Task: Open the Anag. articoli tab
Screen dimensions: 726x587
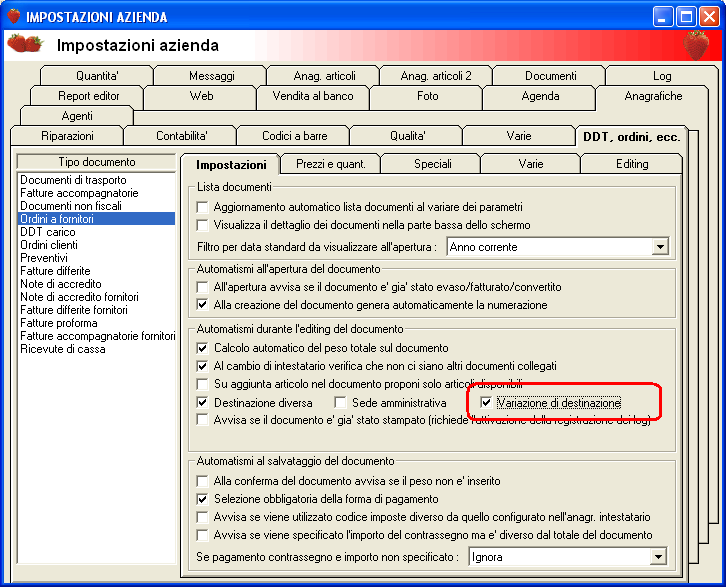Action: 324,76
